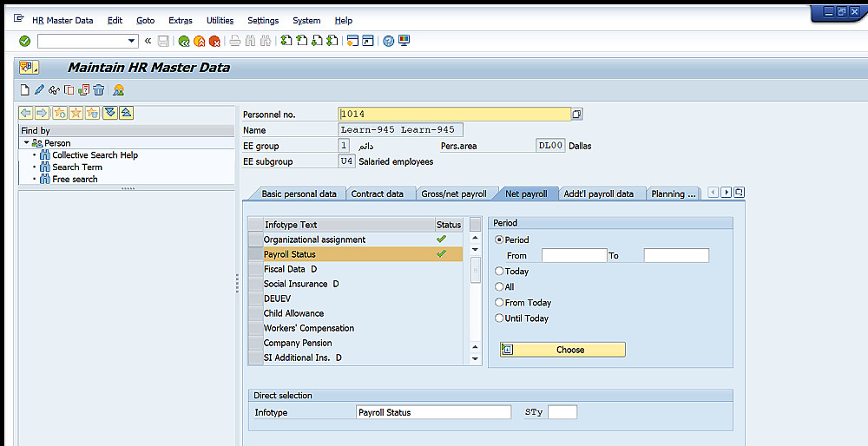The width and height of the screenshot is (868, 446).
Task: Click the First Page icon
Action: (286, 41)
